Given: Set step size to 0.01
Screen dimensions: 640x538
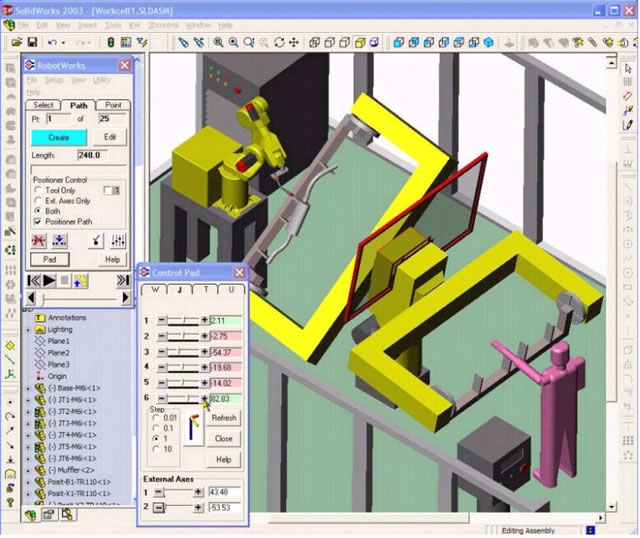Looking at the screenshot, I should tap(156, 418).
